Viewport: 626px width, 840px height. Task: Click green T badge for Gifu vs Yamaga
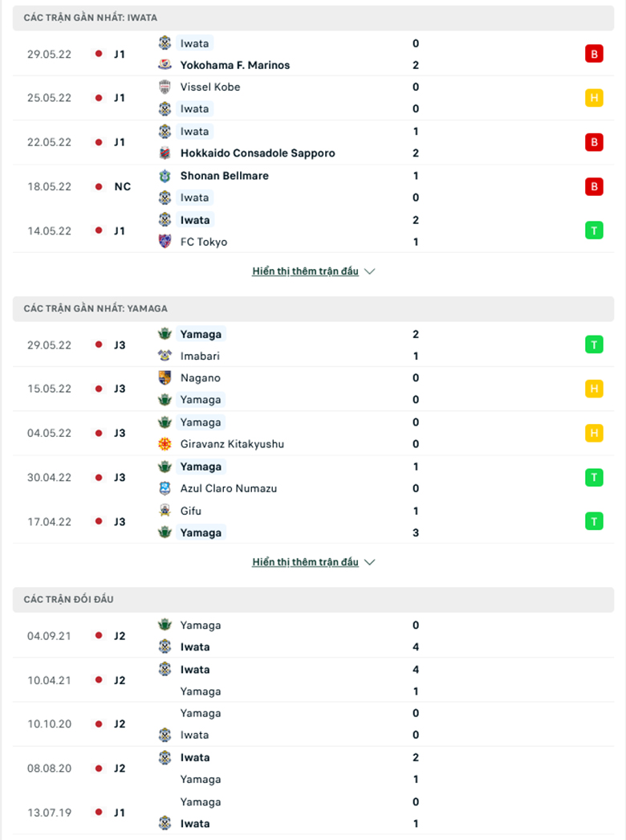pyautogui.click(x=594, y=522)
